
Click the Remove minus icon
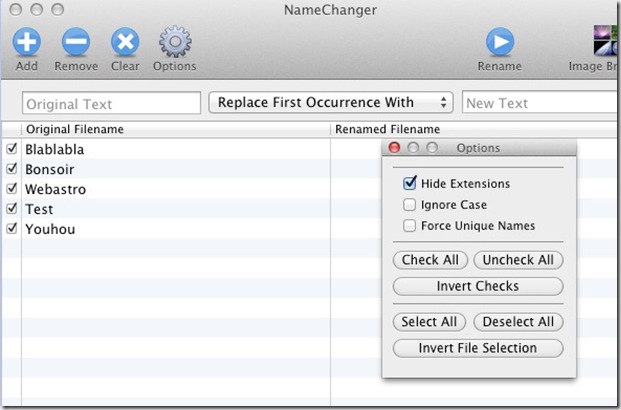coord(76,42)
